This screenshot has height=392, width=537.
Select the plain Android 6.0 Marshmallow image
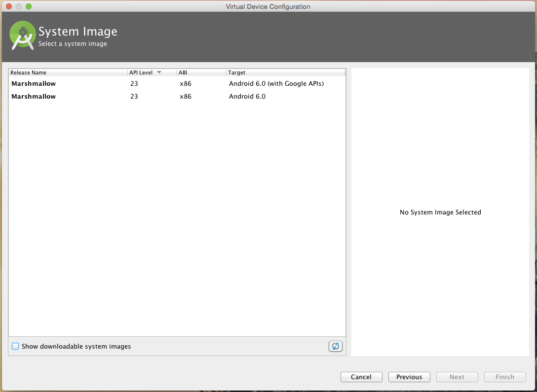point(148,96)
